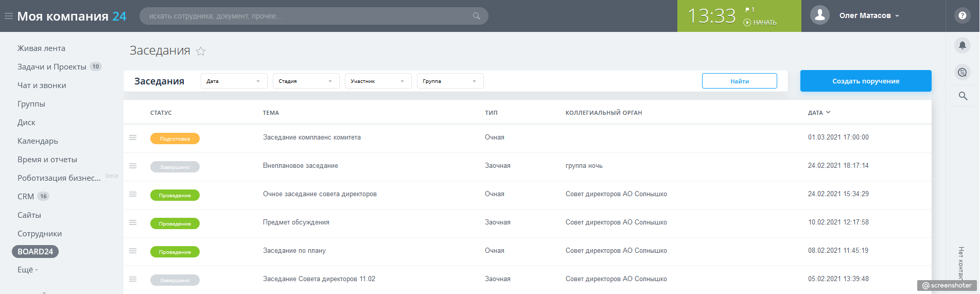The width and height of the screenshot is (980, 294).
Task: Open the notifications bell icon
Action: (962, 45)
